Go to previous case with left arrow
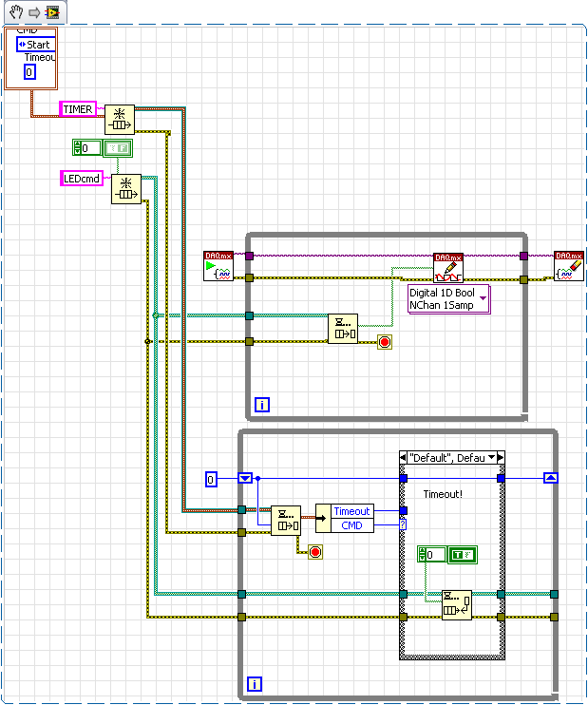588x705 pixels. (403, 458)
